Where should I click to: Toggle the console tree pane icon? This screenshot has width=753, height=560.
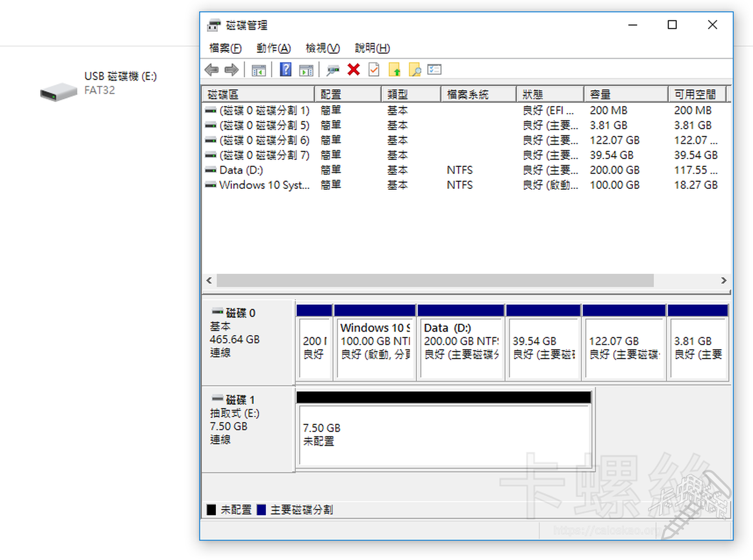(x=258, y=70)
